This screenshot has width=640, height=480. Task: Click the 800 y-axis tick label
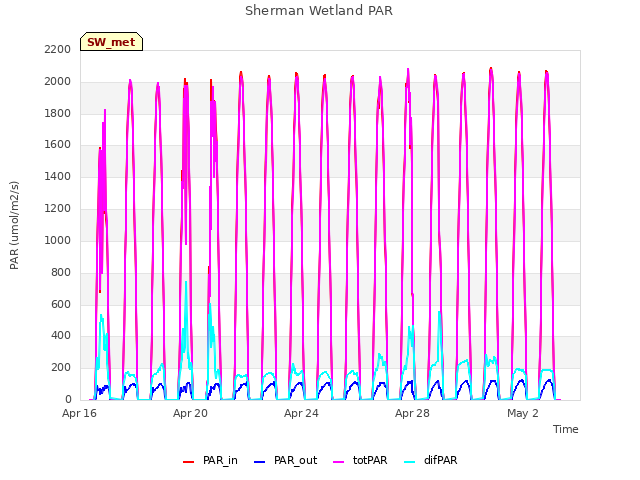tap(61, 273)
